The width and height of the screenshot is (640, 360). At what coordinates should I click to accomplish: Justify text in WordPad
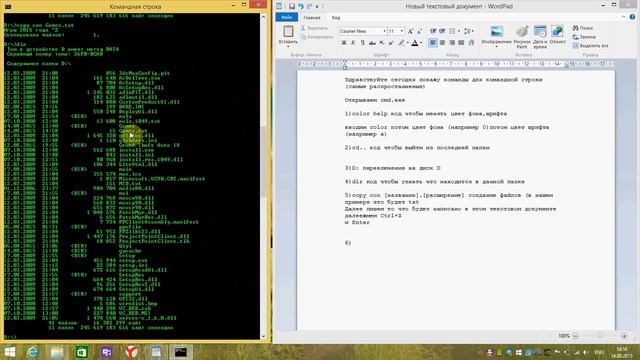(x=461, y=43)
